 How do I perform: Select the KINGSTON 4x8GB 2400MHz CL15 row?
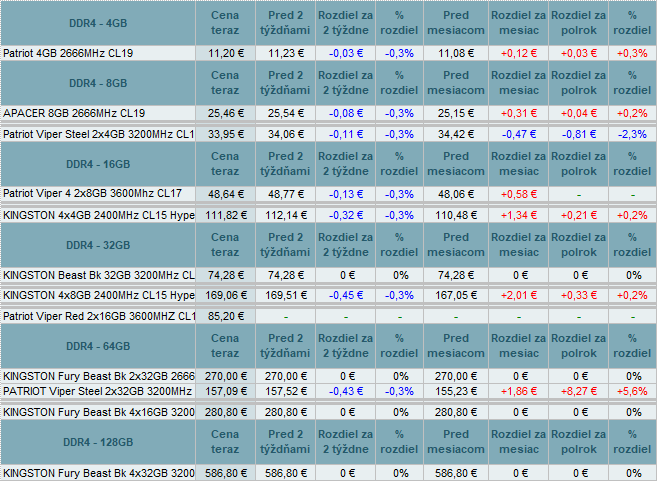98,295
